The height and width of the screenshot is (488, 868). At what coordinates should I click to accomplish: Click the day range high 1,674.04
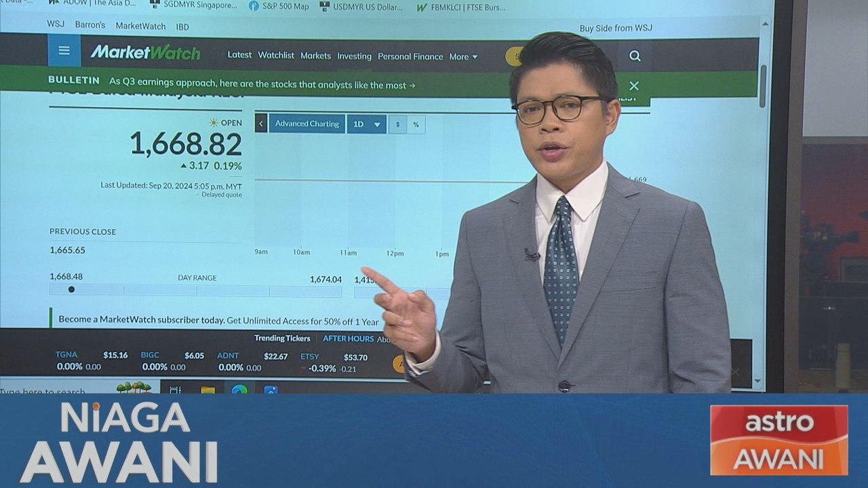(x=325, y=279)
